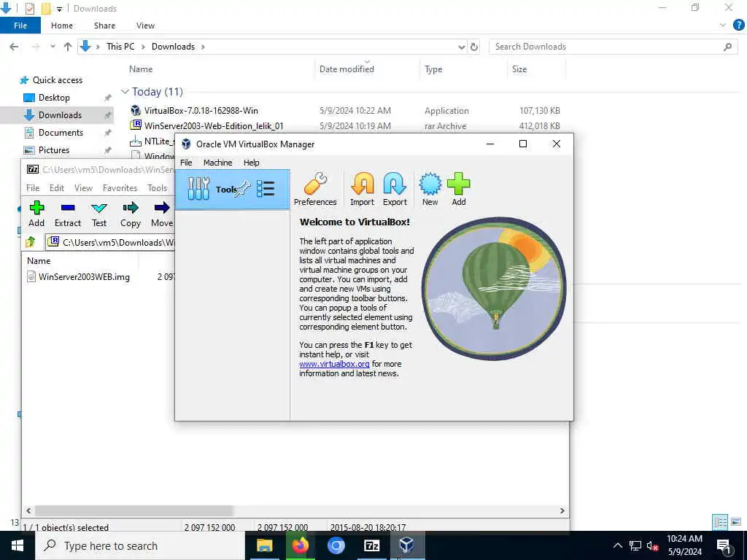
Task: Click the muted volume tray icon
Action: point(652,546)
